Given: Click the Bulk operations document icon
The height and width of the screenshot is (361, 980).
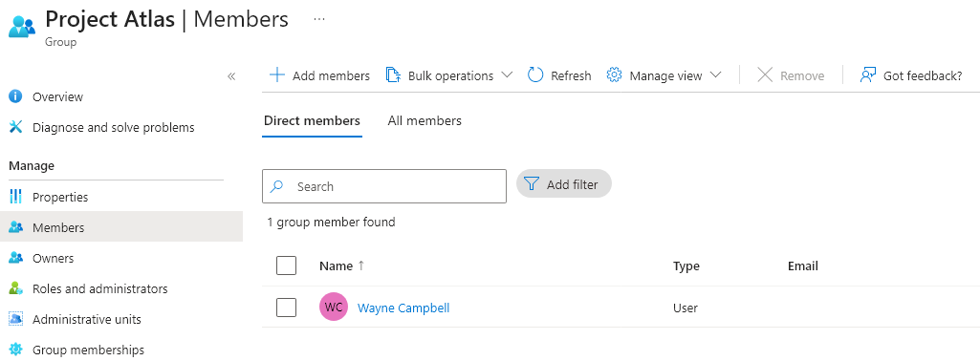Looking at the screenshot, I should [x=393, y=75].
